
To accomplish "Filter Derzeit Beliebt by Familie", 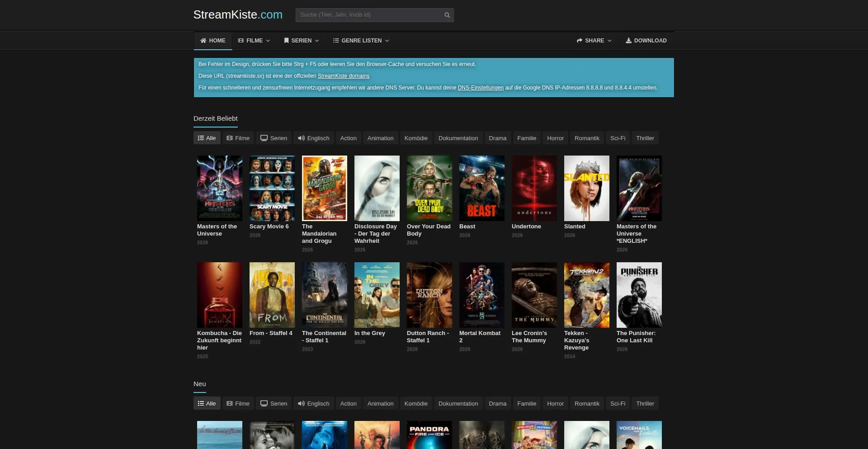I will (527, 138).
